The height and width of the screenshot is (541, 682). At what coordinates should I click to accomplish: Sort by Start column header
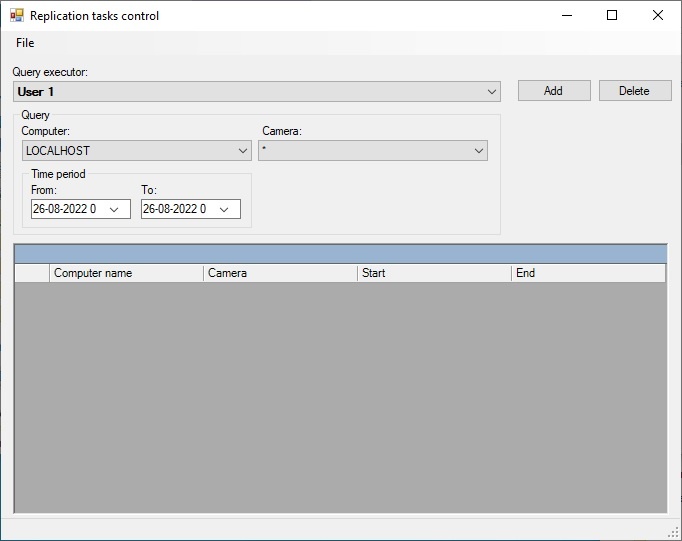pyautogui.click(x=434, y=273)
